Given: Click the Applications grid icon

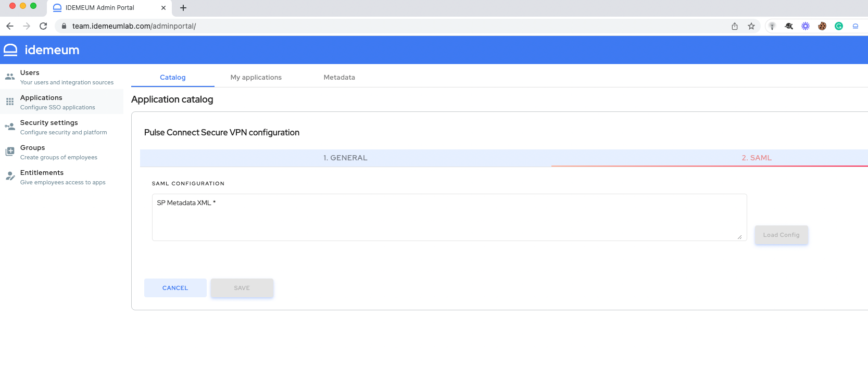Looking at the screenshot, I should (x=10, y=102).
